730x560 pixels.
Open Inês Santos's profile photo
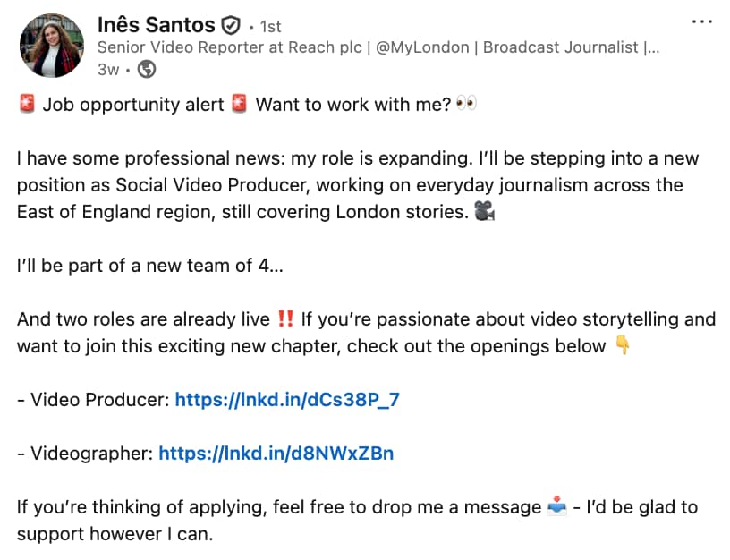click(51, 45)
